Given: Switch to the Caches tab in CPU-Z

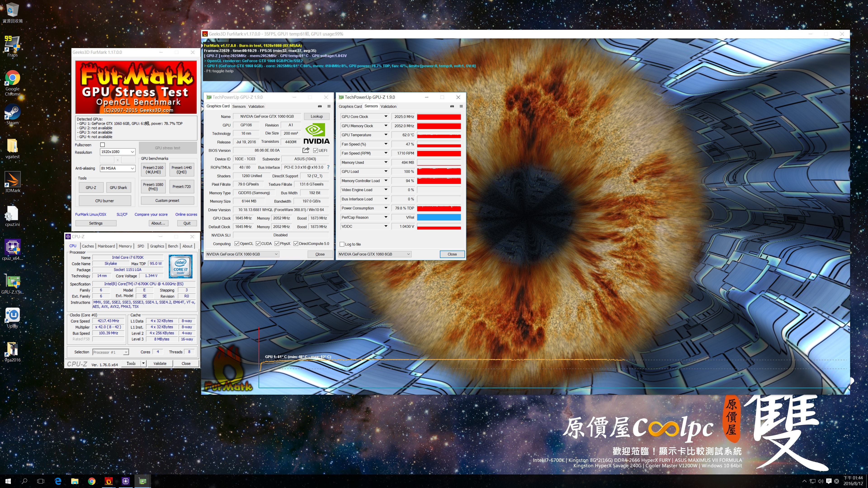Looking at the screenshot, I should (x=88, y=246).
